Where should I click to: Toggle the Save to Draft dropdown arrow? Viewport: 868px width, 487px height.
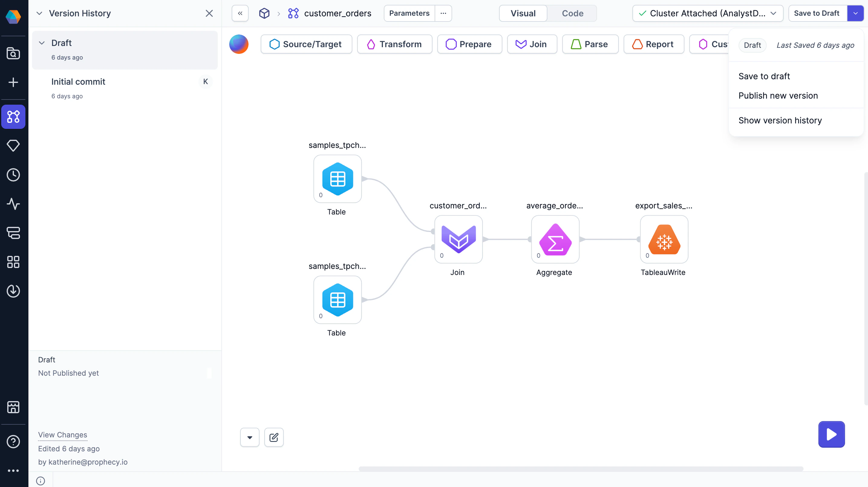coord(855,14)
